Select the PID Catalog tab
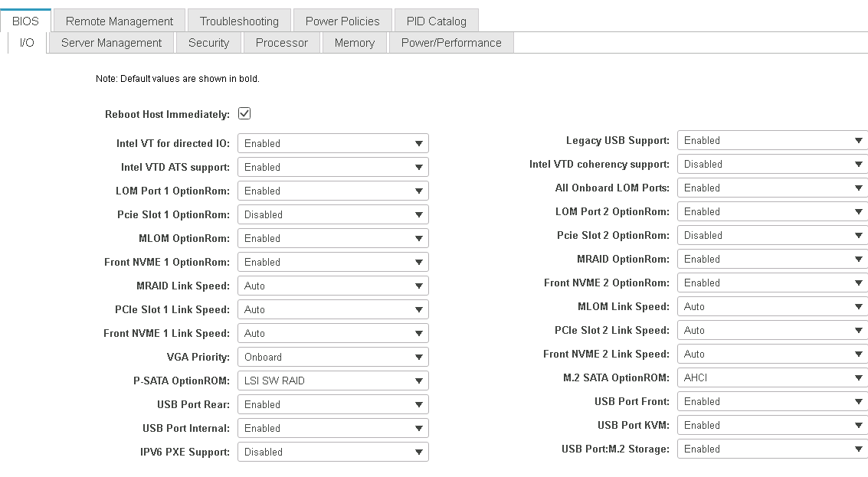The image size is (868, 477). pos(436,21)
